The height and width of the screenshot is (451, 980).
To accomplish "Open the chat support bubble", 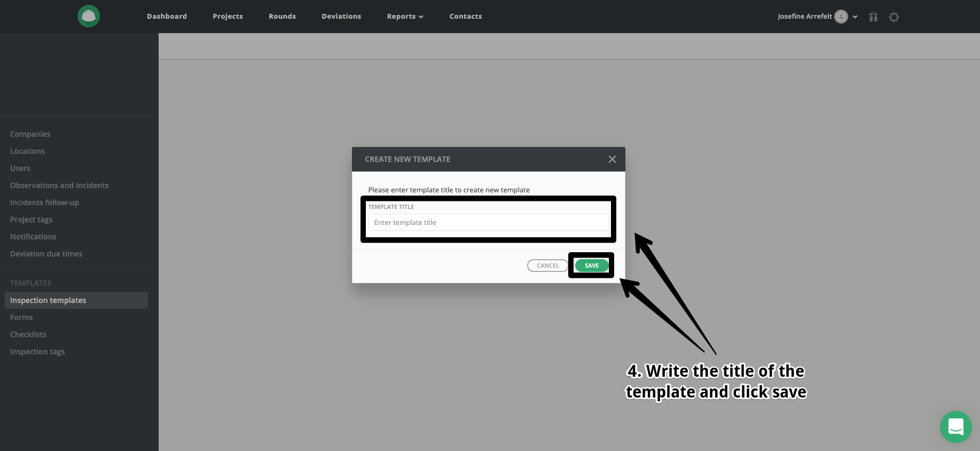I will click(x=956, y=427).
